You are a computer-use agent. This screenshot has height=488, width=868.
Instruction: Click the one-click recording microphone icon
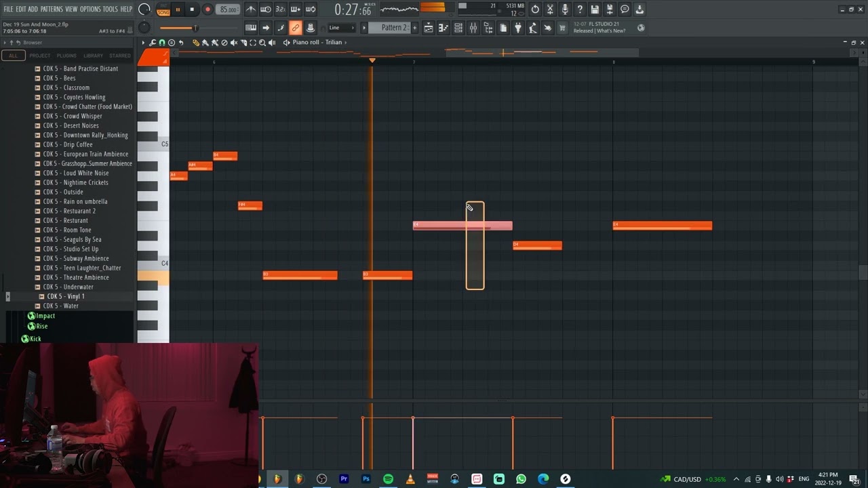[x=565, y=9]
